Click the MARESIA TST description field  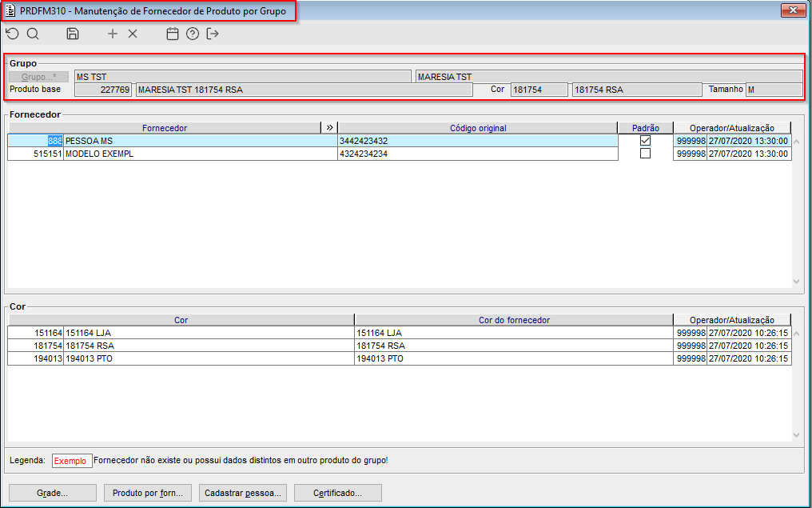[609, 77]
